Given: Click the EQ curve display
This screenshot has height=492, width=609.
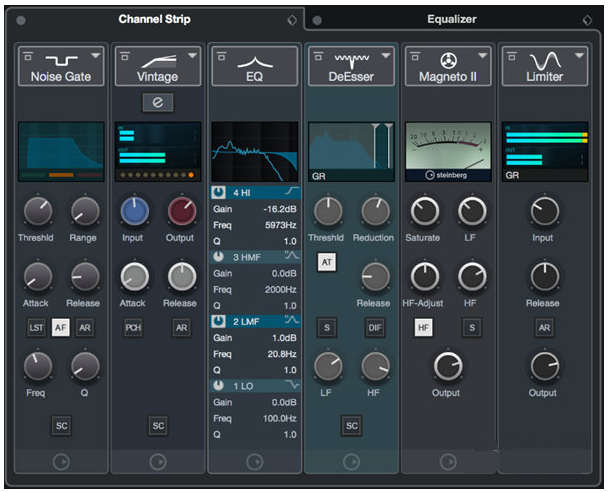Looking at the screenshot, I should pos(254,151).
